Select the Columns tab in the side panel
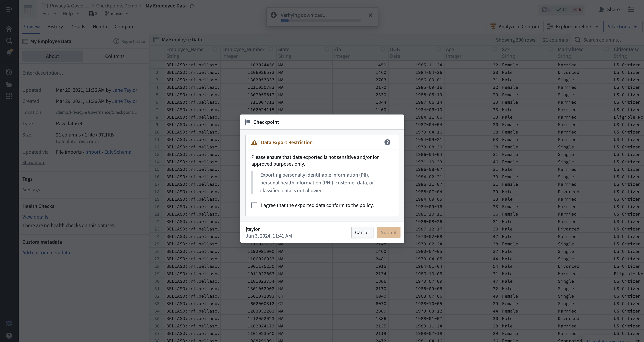The width and height of the screenshot is (644, 342). pos(115,56)
